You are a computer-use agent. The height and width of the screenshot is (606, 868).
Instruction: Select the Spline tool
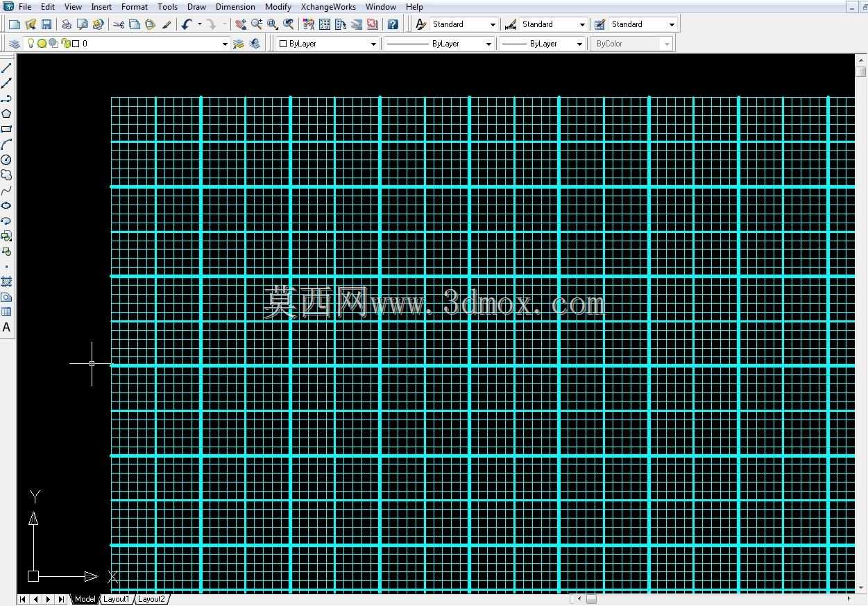tap(6, 190)
